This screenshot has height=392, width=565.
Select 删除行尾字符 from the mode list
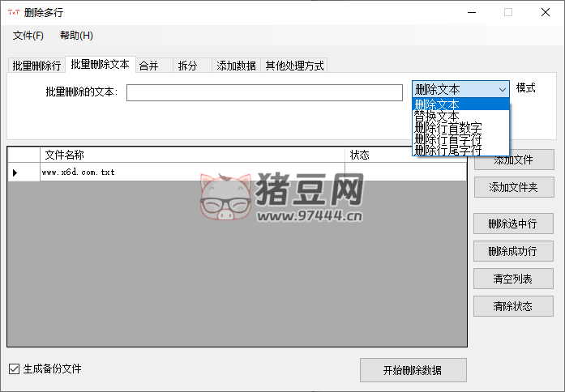pyautogui.click(x=447, y=150)
